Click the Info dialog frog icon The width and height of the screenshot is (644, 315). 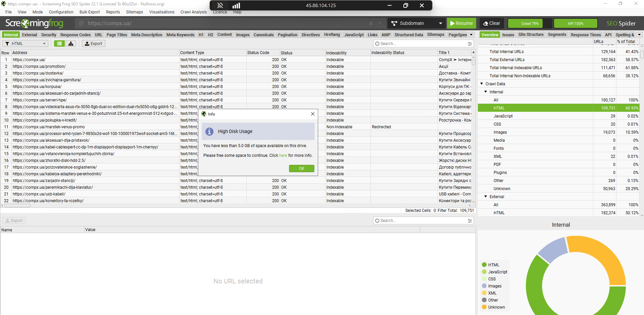coord(204,114)
